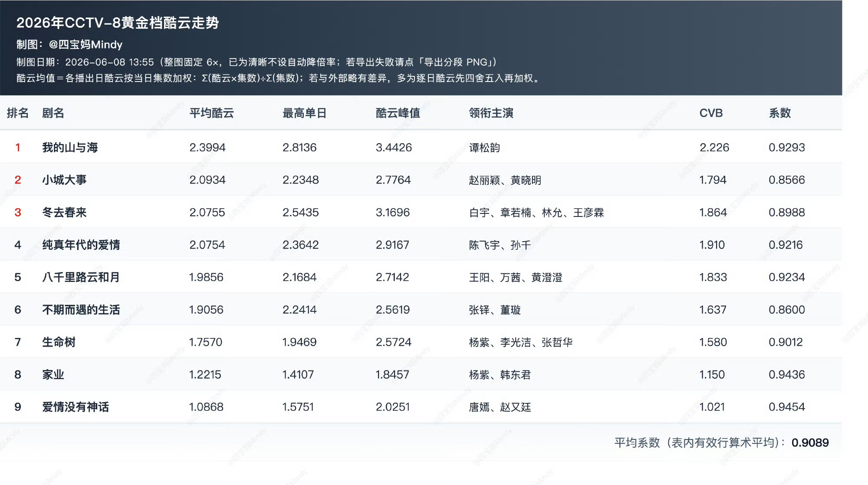Click lead actors 杨紫、韩东君
This screenshot has height=485, width=868.
[500, 375]
